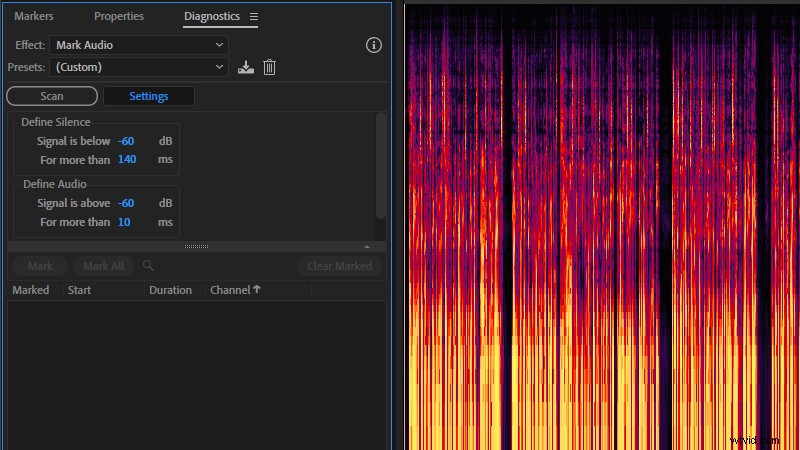Open the Effect dropdown showing Mark Audio
This screenshot has height=450, width=800.
tap(139, 45)
